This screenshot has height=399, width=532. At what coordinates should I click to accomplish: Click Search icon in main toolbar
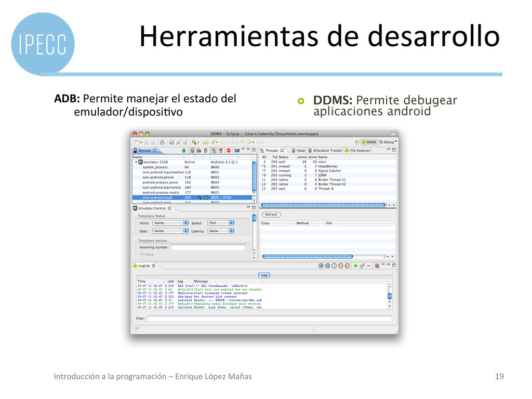click(213, 142)
